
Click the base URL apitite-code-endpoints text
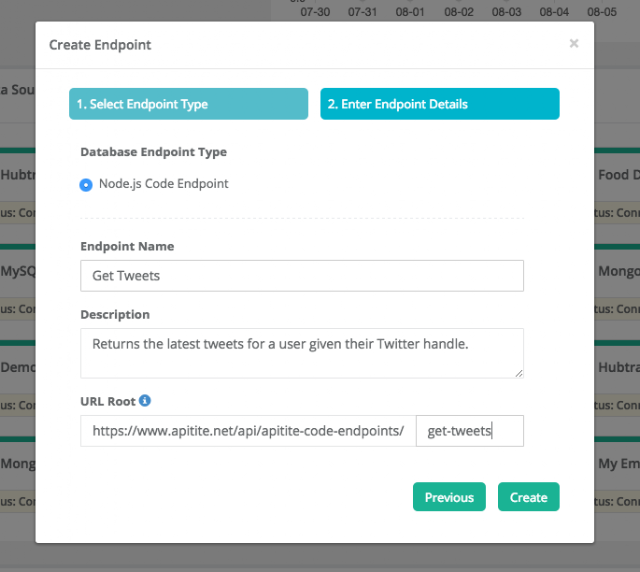(248, 431)
